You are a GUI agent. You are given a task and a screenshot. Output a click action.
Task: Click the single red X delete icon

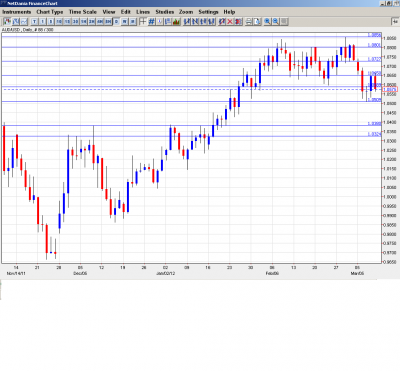pyautogui.click(x=230, y=22)
